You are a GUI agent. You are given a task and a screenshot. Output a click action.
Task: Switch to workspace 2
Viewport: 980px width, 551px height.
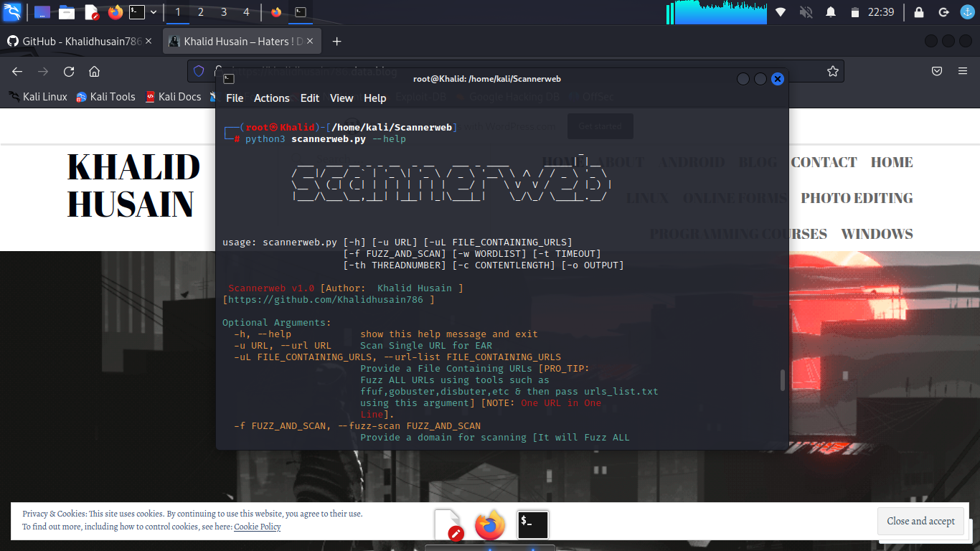(x=201, y=12)
